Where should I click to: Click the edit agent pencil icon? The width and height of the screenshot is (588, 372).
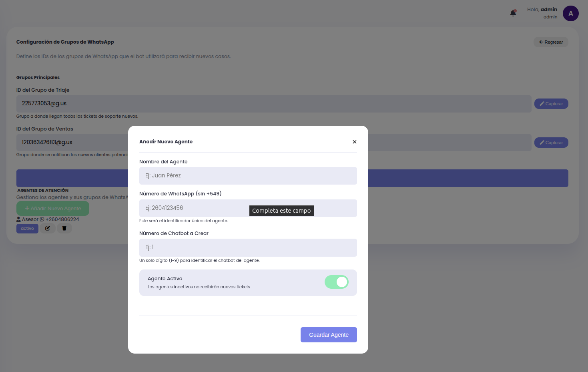click(x=48, y=228)
